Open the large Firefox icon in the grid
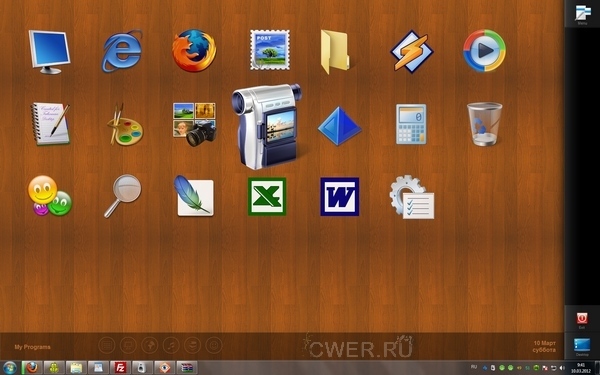The height and width of the screenshot is (375, 600). coord(194,51)
